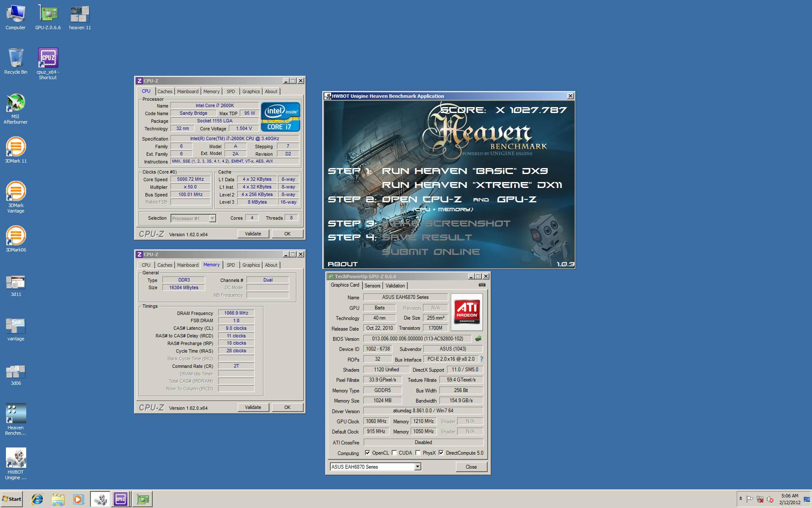Open the Validation tab in GPU-Z
This screenshot has width=812, height=508.
[x=395, y=286]
